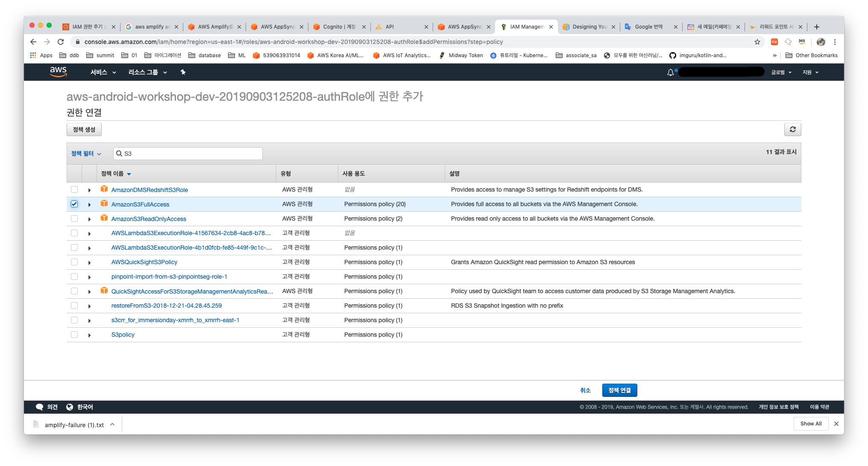This screenshot has width=868, height=466.
Task: Click Show All downloads button
Action: coord(811,424)
